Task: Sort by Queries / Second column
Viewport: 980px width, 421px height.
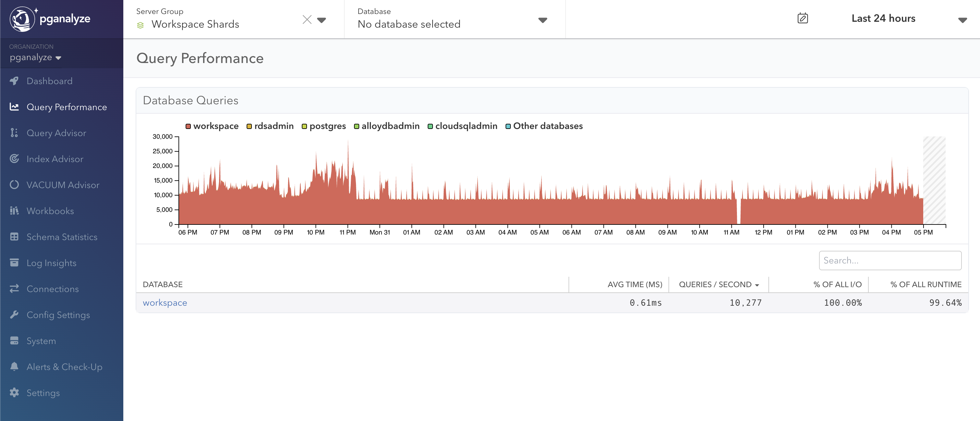Action: pyautogui.click(x=719, y=284)
